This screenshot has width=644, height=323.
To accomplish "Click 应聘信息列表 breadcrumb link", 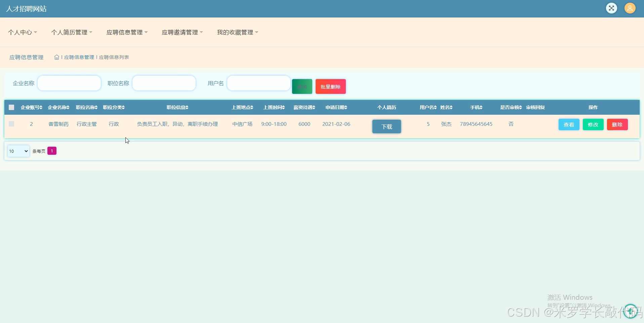I will [x=114, y=57].
